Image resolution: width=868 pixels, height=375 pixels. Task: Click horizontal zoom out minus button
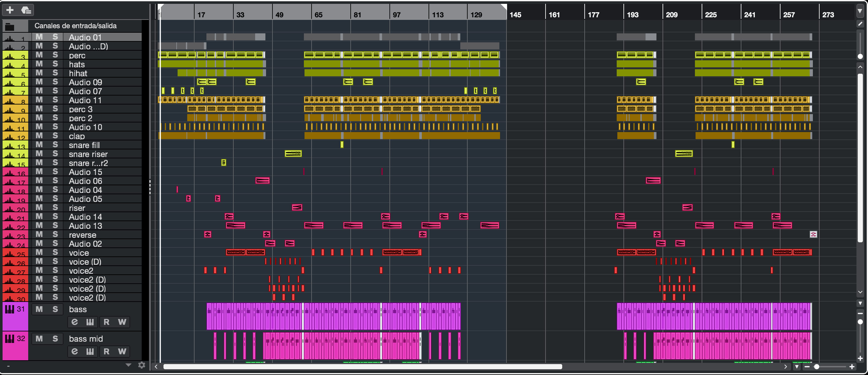(807, 367)
